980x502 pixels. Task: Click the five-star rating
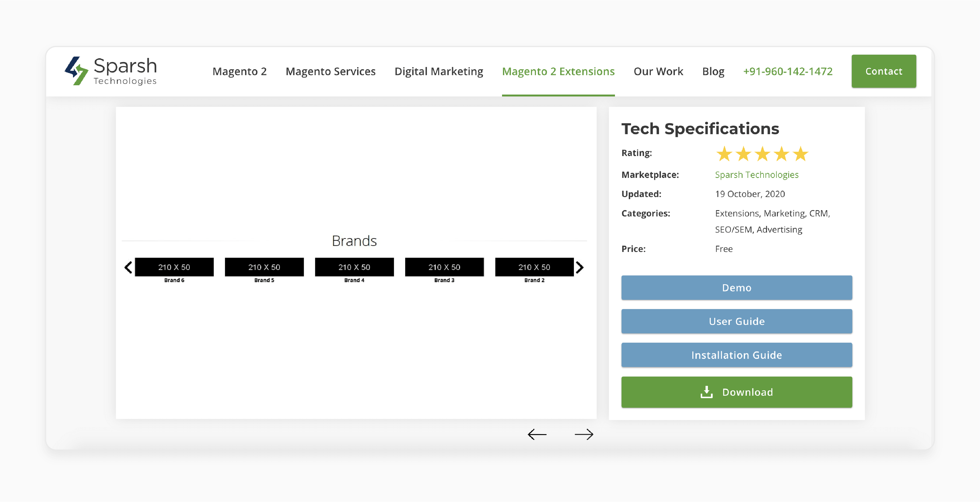(x=762, y=154)
